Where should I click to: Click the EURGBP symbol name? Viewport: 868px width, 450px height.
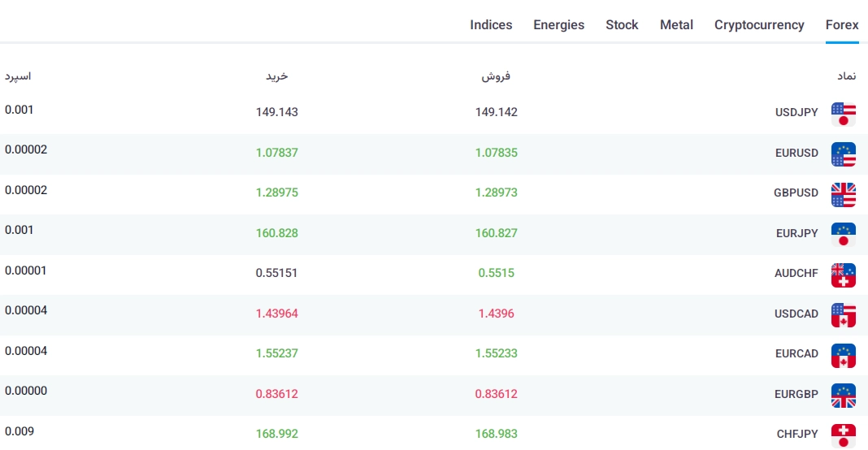(x=796, y=394)
